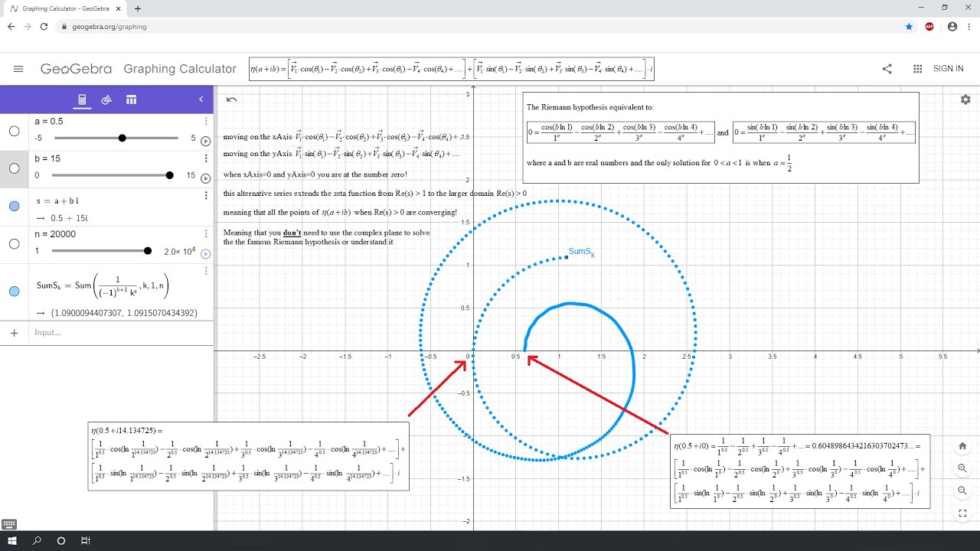Open Task View in taskbar
980x551 pixels.
tap(86, 541)
